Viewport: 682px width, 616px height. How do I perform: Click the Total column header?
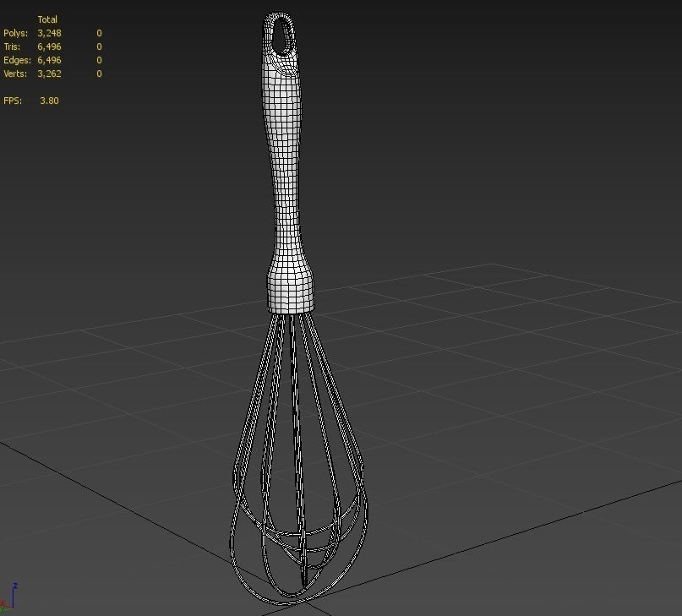(x=47, y=19)
